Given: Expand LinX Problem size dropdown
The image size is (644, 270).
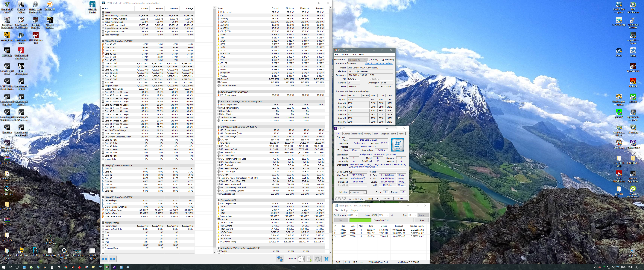Looking at the screenshot, I should (x=356, y=215).
